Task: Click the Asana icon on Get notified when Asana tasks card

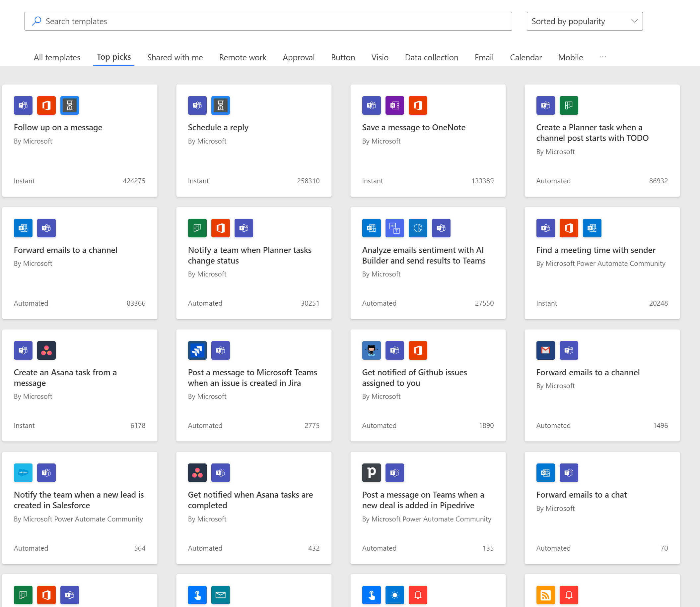Action: 197,472
